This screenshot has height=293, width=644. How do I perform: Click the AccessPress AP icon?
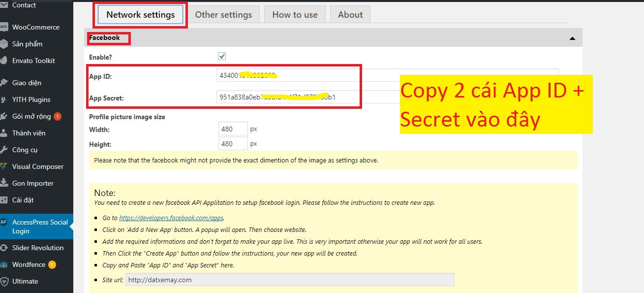coord(4,222)
